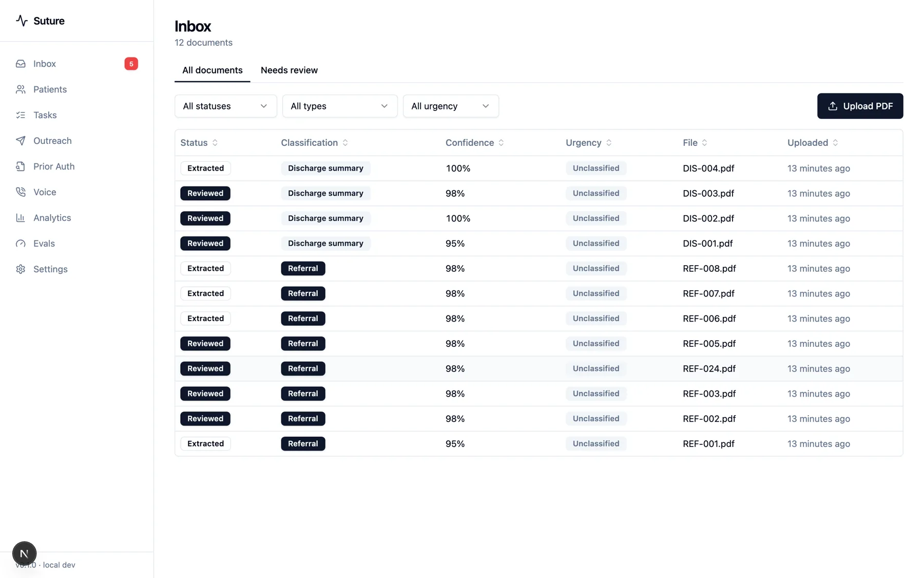Screen dimensions: 924x578
Task: Click Unclassified urgency badge for REF-024.pdf
Action: click(595, 368)
